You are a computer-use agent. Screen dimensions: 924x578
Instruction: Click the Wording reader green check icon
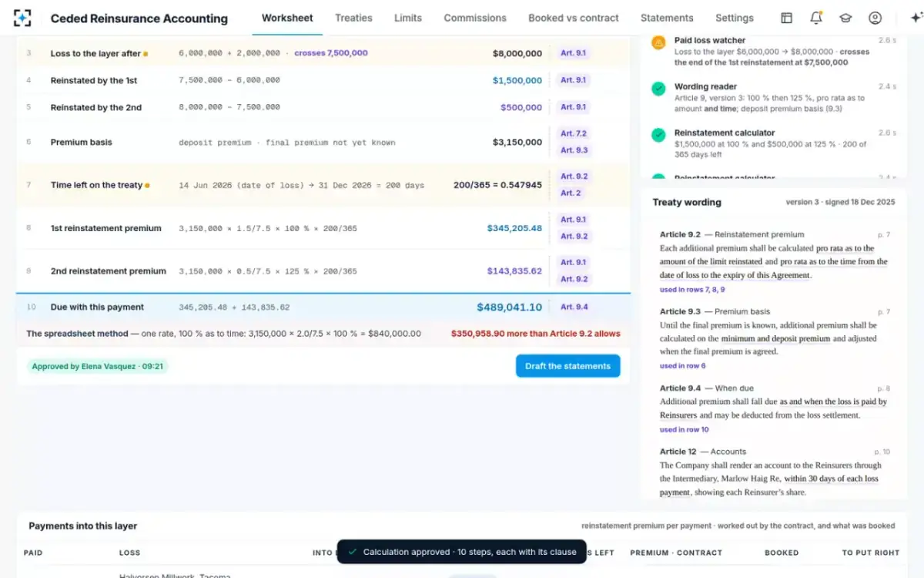pos(658,89)
